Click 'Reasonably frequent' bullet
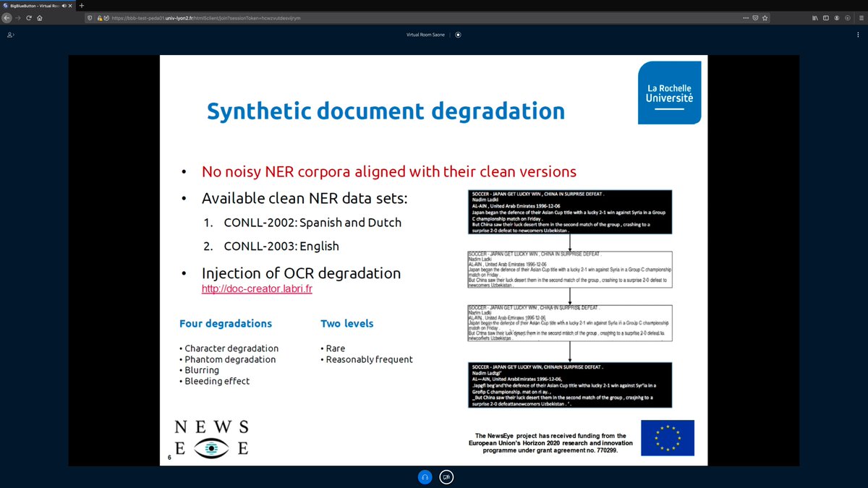The height and width of the screenshot is (488, 868). click(x=367, y=359)
